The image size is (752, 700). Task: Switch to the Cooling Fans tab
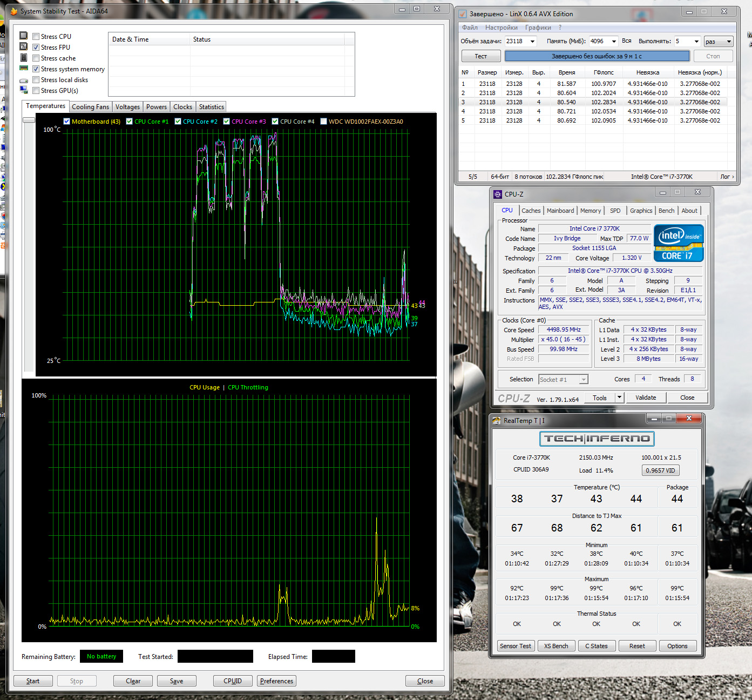point(91,107)
